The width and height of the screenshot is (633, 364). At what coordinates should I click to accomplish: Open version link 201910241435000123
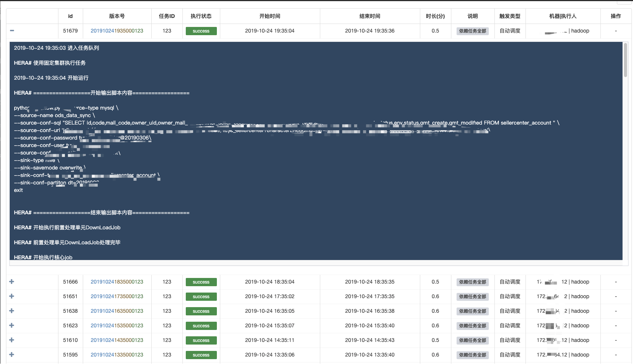[x=117, y=340]
